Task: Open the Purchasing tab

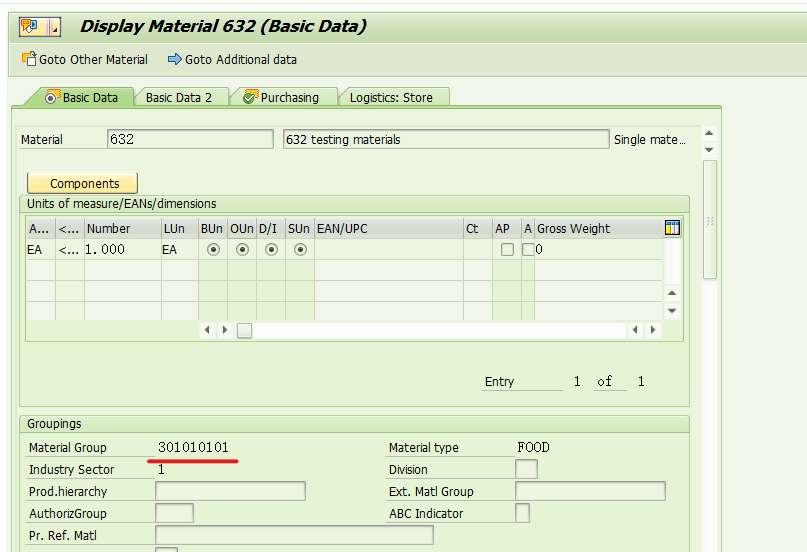Action: 282,97
